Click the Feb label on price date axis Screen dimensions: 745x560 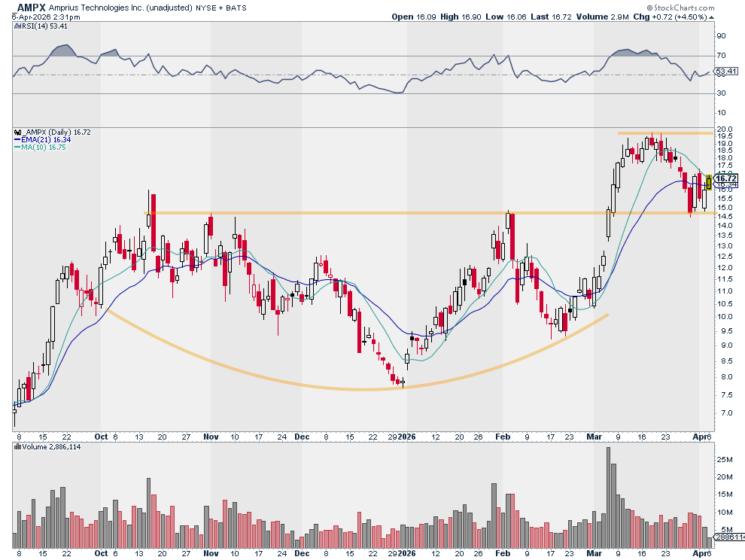(x=503, y=437)
